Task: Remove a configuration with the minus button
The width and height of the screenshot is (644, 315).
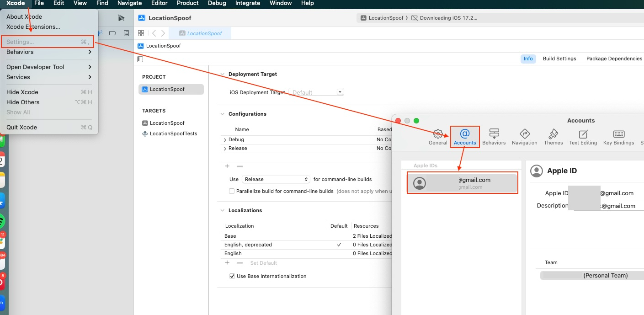Action: pyautogui.click(x=240, y=166)
